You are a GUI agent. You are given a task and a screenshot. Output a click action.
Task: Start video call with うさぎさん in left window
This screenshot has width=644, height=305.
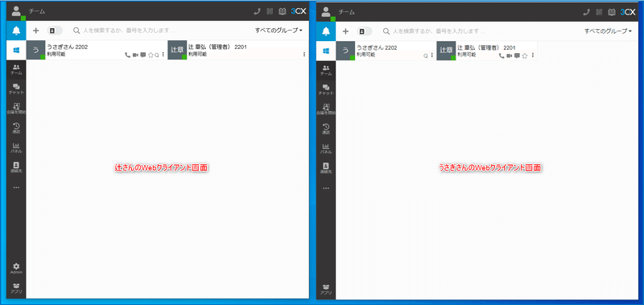(135, 55)
